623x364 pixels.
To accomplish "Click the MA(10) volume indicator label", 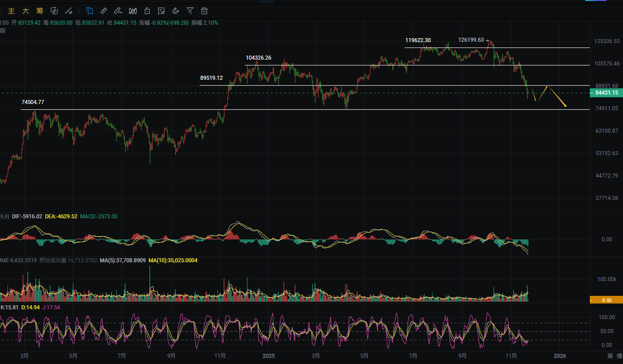I will (173, 260).
